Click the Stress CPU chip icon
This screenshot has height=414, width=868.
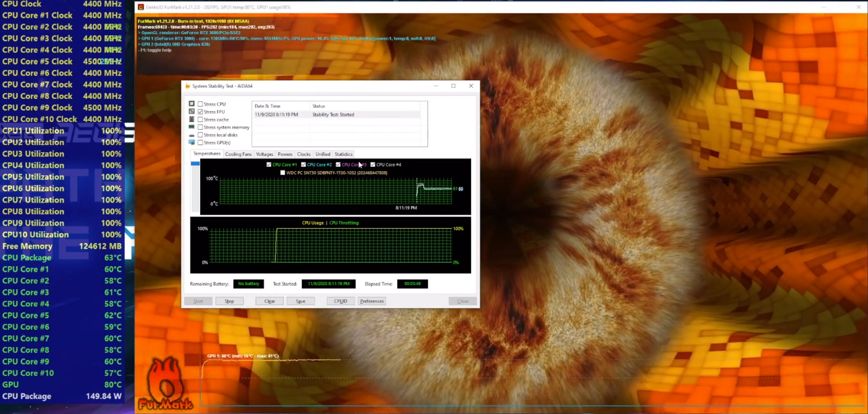click(x=192, y=104)
